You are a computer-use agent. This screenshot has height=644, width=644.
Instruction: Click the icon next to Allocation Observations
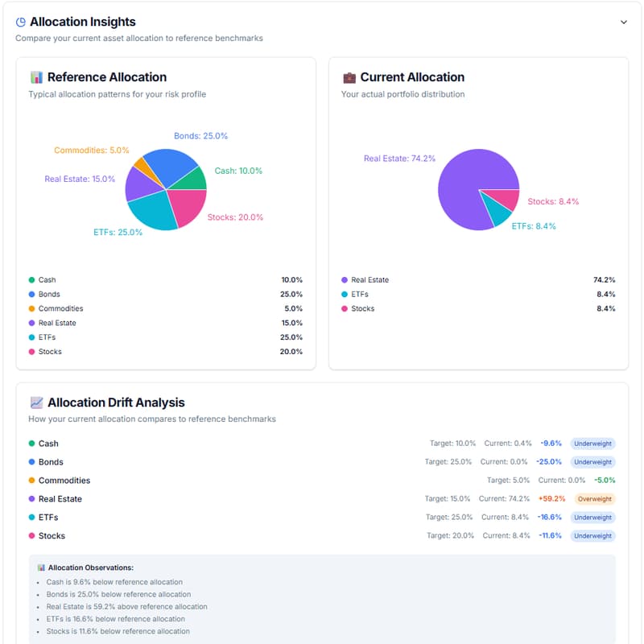41,568
